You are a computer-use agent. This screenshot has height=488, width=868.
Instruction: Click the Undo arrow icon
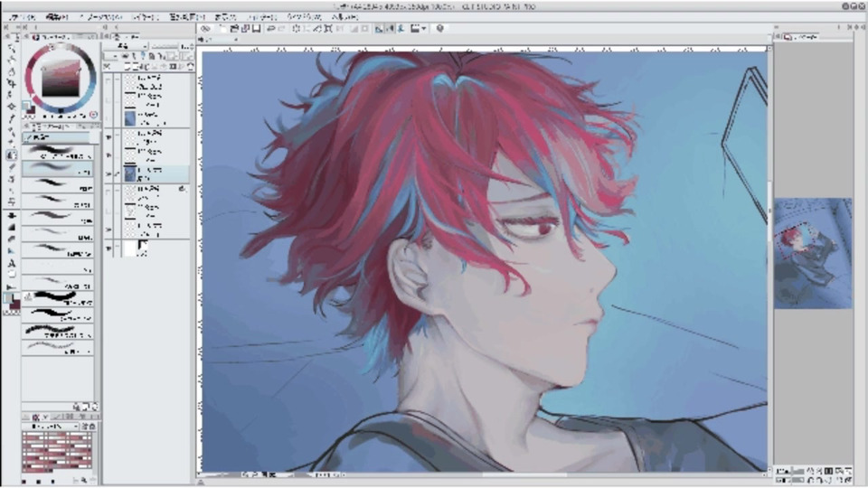pyautogui.click(x=270, y=28)
